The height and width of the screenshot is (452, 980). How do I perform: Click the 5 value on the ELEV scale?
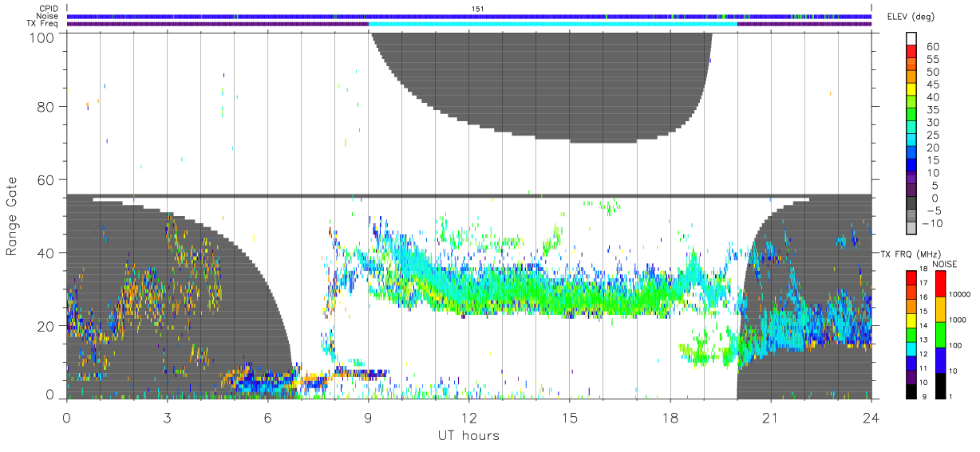[933, 186]
